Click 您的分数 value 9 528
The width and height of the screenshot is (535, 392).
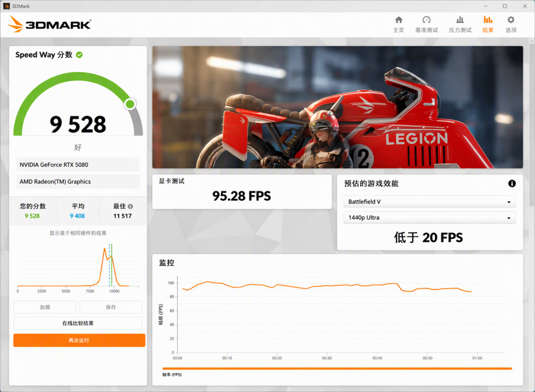click(32, 216)
